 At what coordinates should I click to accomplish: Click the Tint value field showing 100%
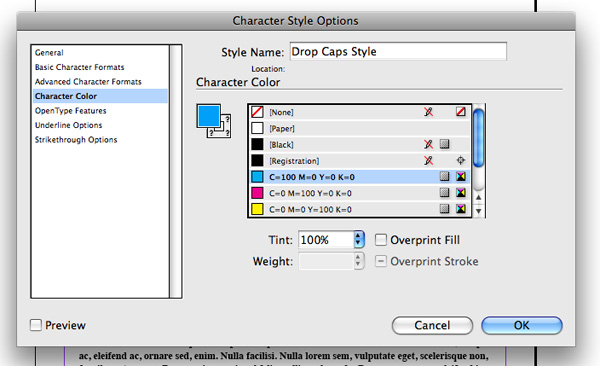pyautogui.click(x=326, y=240)
